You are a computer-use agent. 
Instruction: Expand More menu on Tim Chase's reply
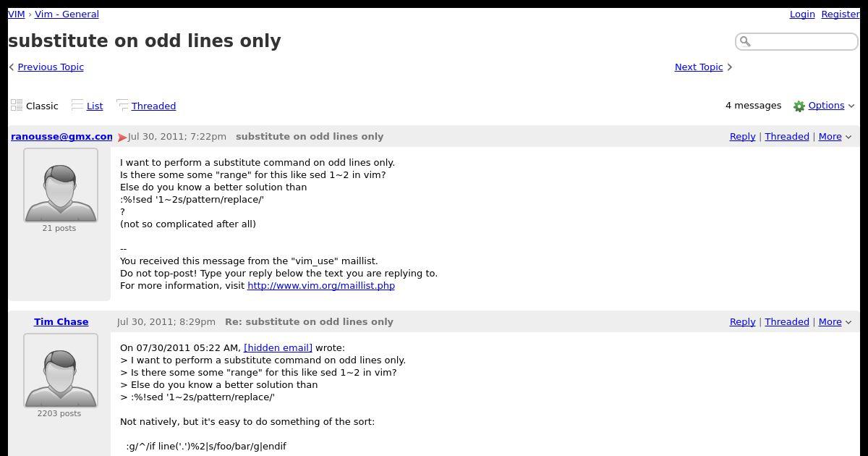tap(835, 321)
